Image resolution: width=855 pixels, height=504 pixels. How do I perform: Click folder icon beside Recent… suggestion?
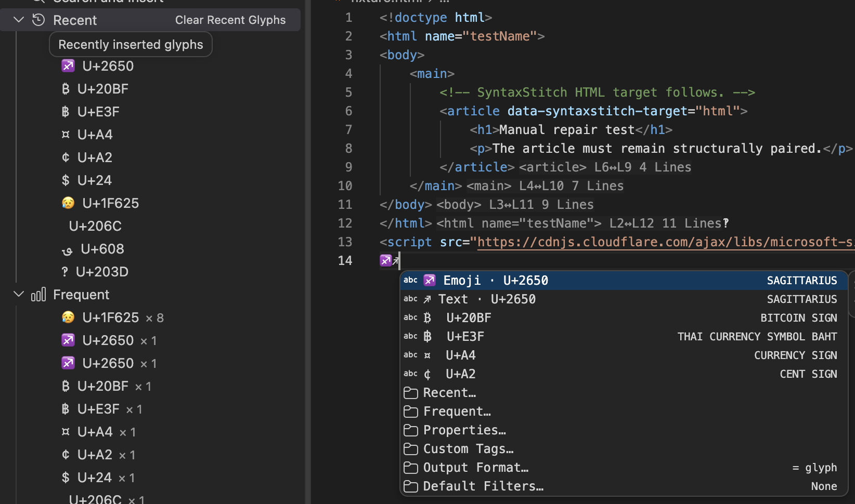[x=411, y=393]
